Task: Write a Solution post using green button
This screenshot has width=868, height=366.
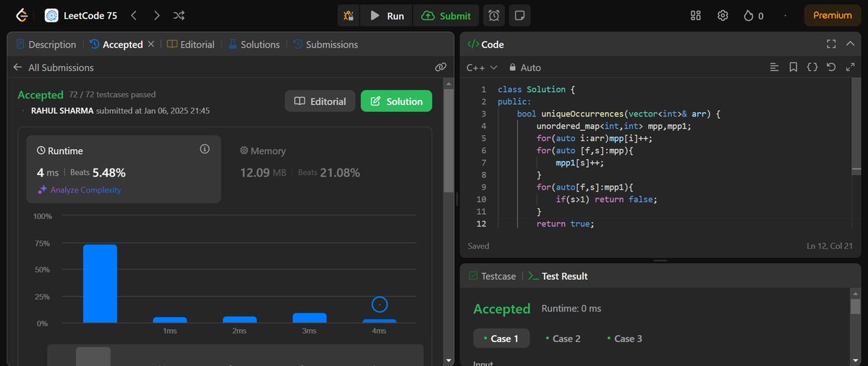Action: tap(396, 101)
